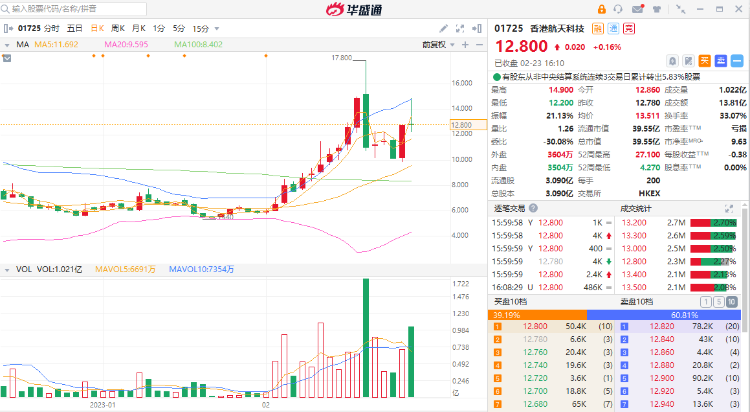Image resolution: width=750 pixels, height=412 pixels.
Task: Click the 13.200 trade statistics row
Action: [x=678, y=223]
